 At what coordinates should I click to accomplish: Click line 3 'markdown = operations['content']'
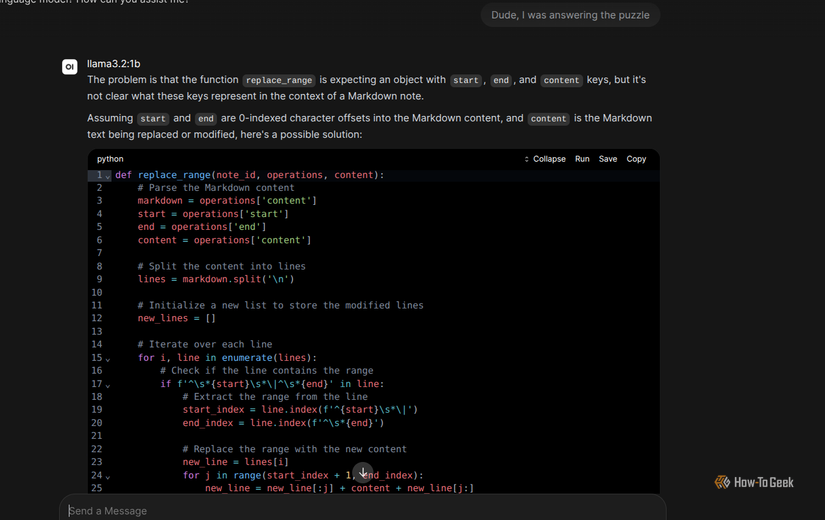click(x=227, y=201)
